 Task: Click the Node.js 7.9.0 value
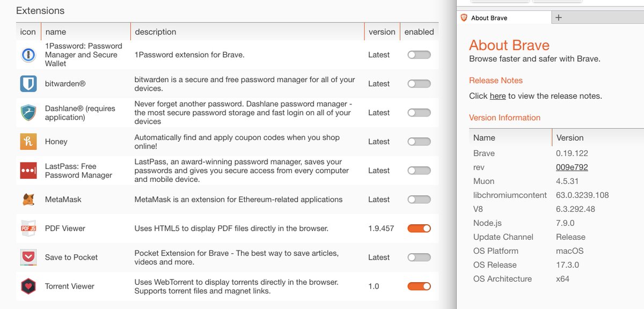[565, 223]
